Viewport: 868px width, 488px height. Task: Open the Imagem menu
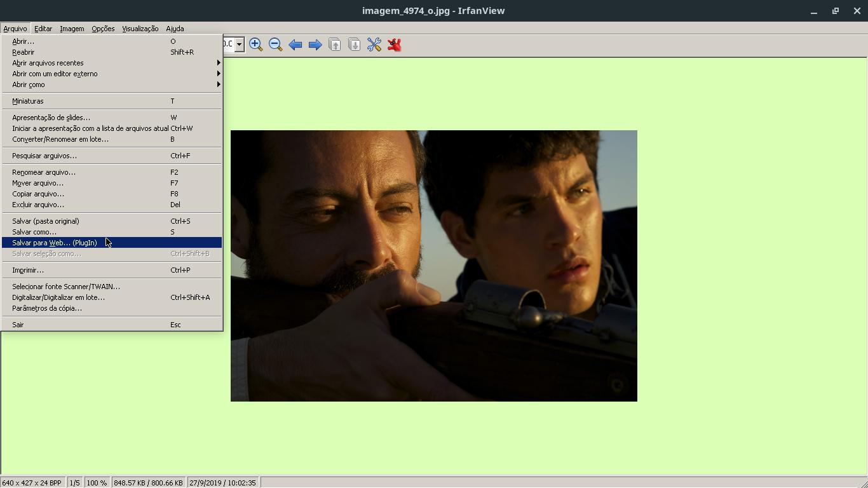[72, 29]
